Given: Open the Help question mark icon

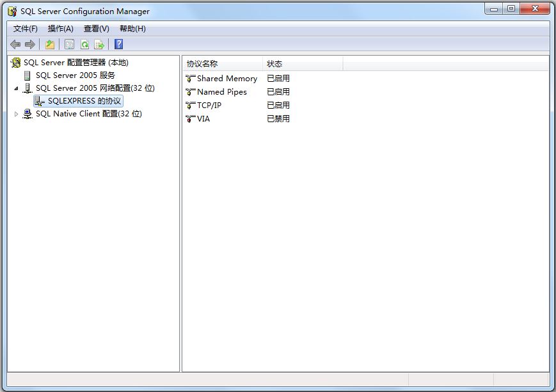Looking at the screenshot, I should [x=119, y=44].
